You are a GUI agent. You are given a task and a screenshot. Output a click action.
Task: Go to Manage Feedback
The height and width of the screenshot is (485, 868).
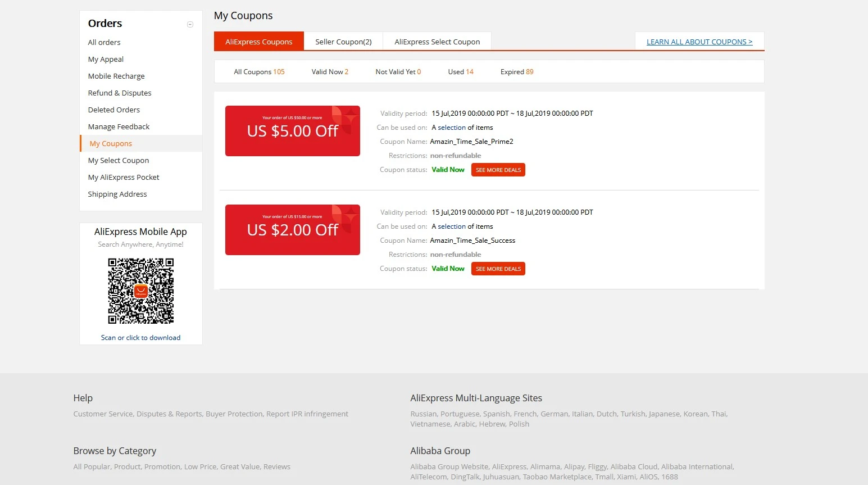(x=119, y=126)
